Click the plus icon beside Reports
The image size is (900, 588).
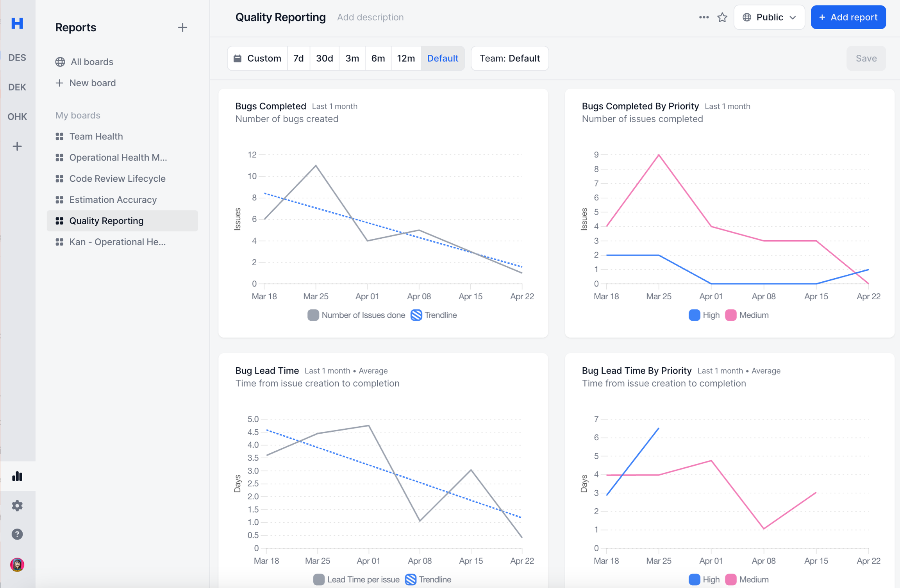click(182, 27)
